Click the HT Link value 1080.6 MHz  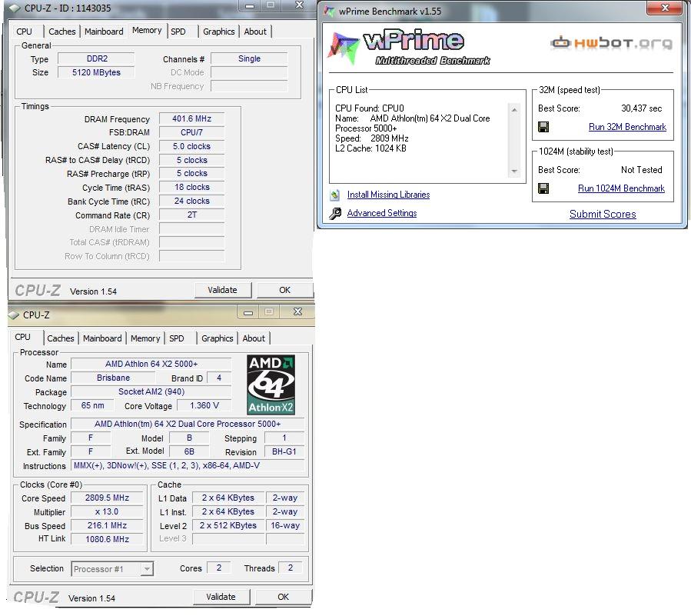click(x=107, y=540)
